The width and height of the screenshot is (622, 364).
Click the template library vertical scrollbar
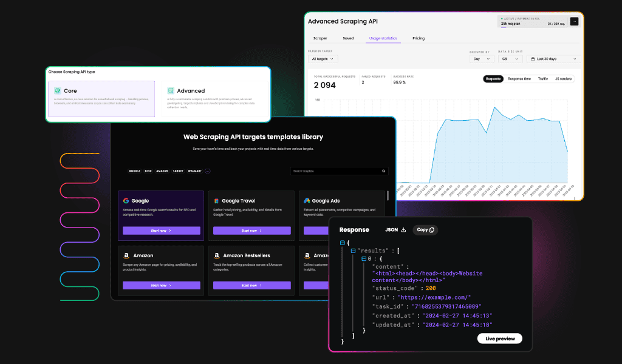coord(388,196)
